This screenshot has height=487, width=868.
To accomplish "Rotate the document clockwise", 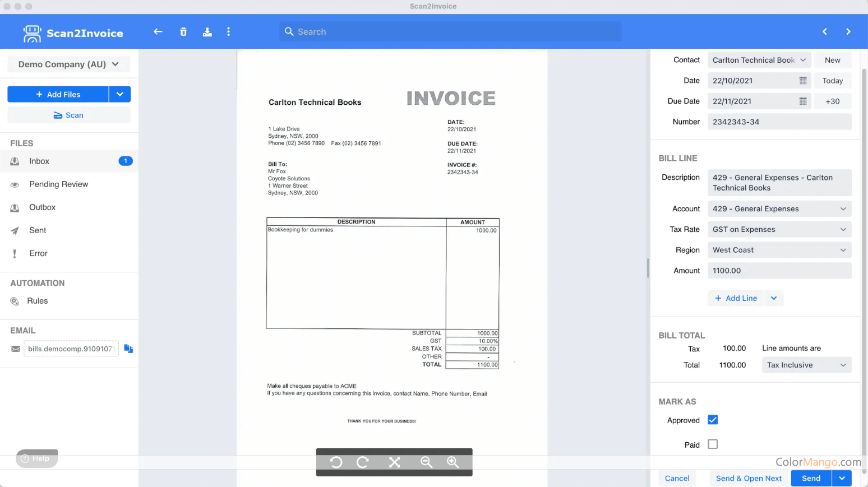I will pyautogui.click(x=363, y=462).
